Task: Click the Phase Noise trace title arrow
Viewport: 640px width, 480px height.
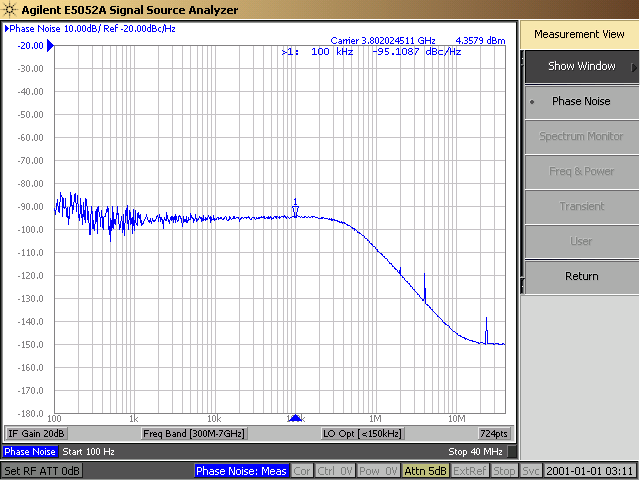Action: (x=7, y=29)
